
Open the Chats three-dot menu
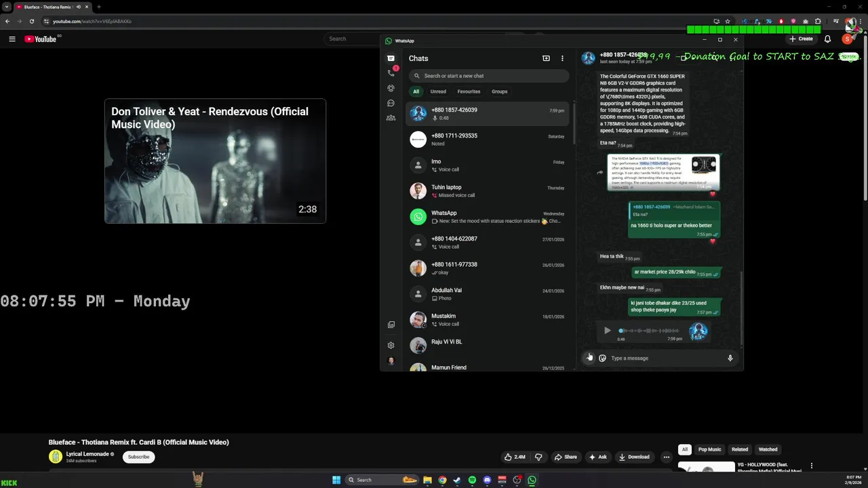[562, 58]
